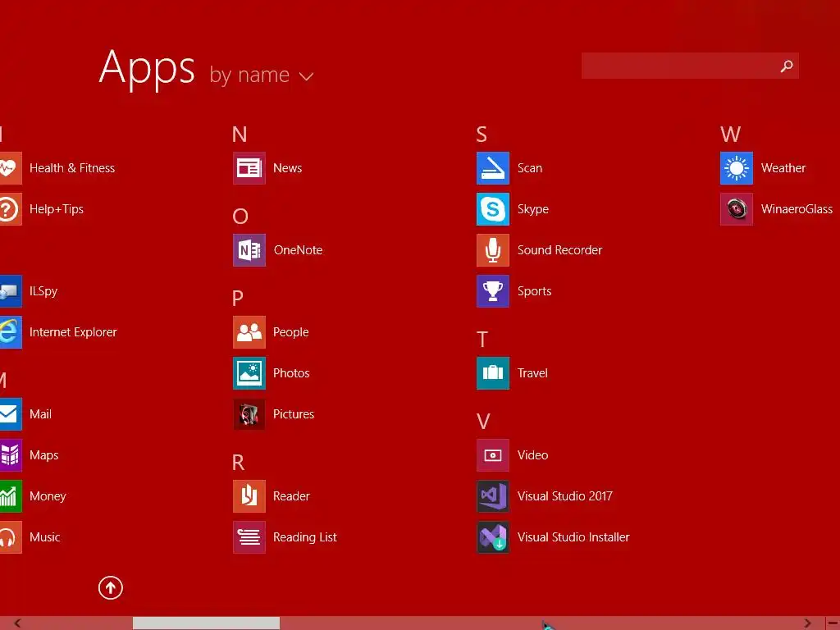The height and width of the screenshot is (630, 840).
Task: Click the scrollbar right arrow
Action: (807, 623)
